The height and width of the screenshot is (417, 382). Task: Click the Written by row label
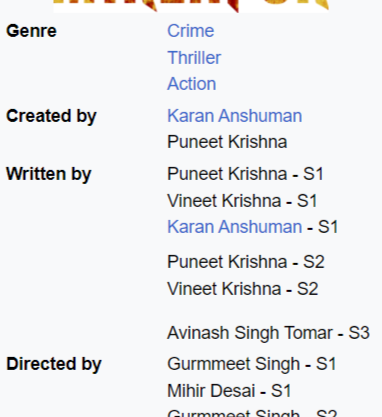coord(49,174)
